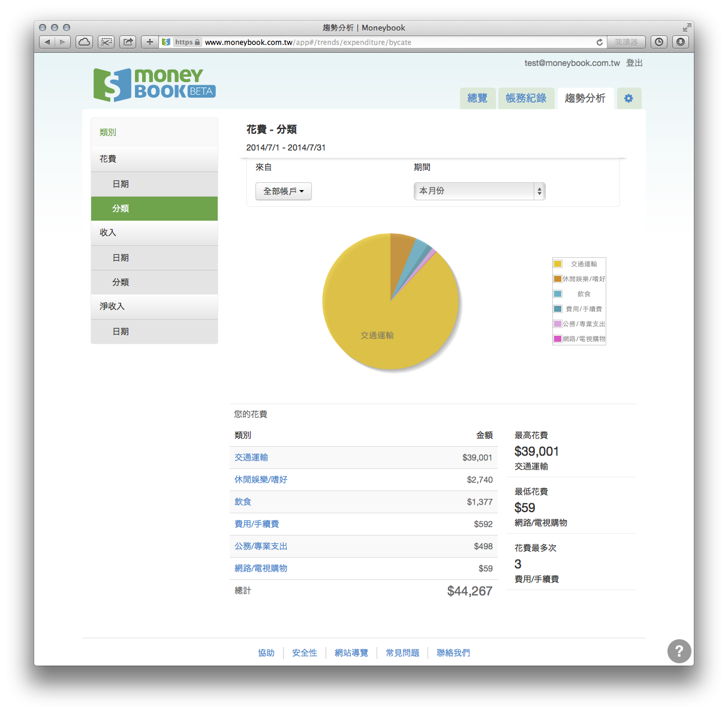Image resolution: width=728 pixels, height=713 pixels.
Task: Open Top Sites via the cloud icon
Action: pos(84,42)
